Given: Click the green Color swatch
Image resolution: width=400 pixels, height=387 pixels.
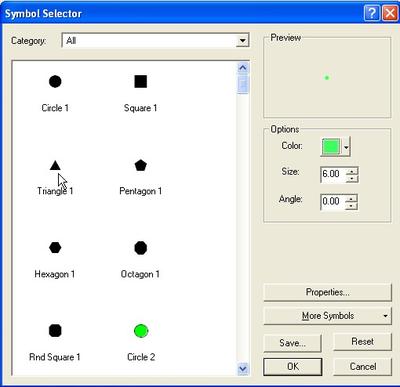Looking at the screenshot, I should click(331, 147).
